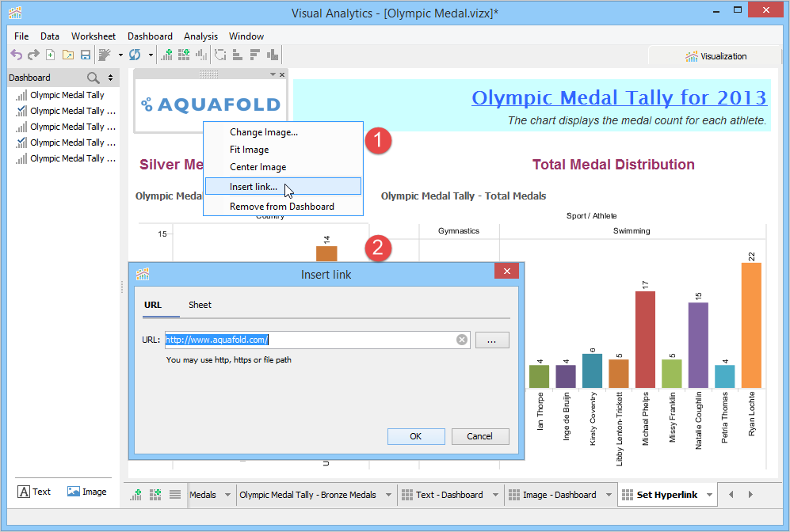Open the dropdown of the Image - Dashboard tab
790x532 pixels.
[x=609, y=495]
